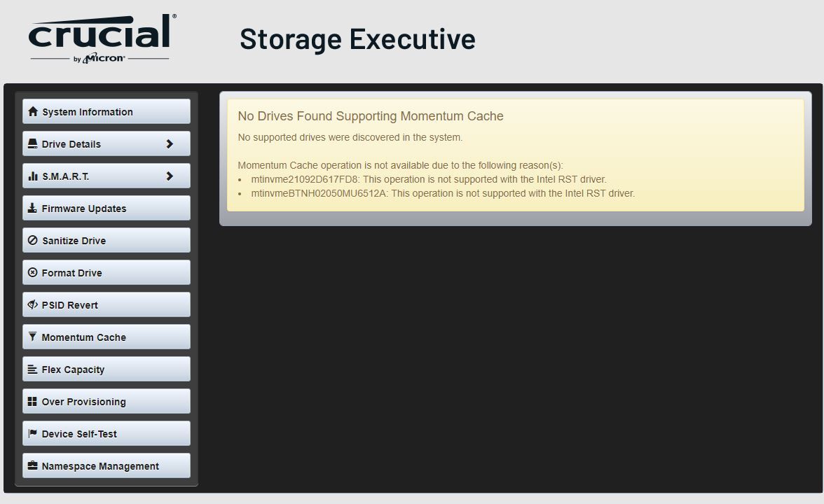The width and height of the screenshot is (824, 504).
Task: Click the circled X icon beside Format Drive
Action: 32,273
